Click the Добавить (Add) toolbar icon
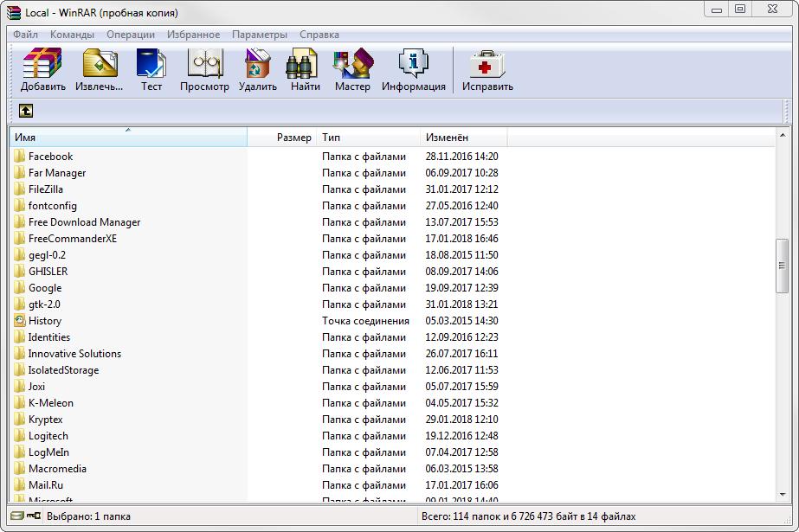 pos(42,64)
